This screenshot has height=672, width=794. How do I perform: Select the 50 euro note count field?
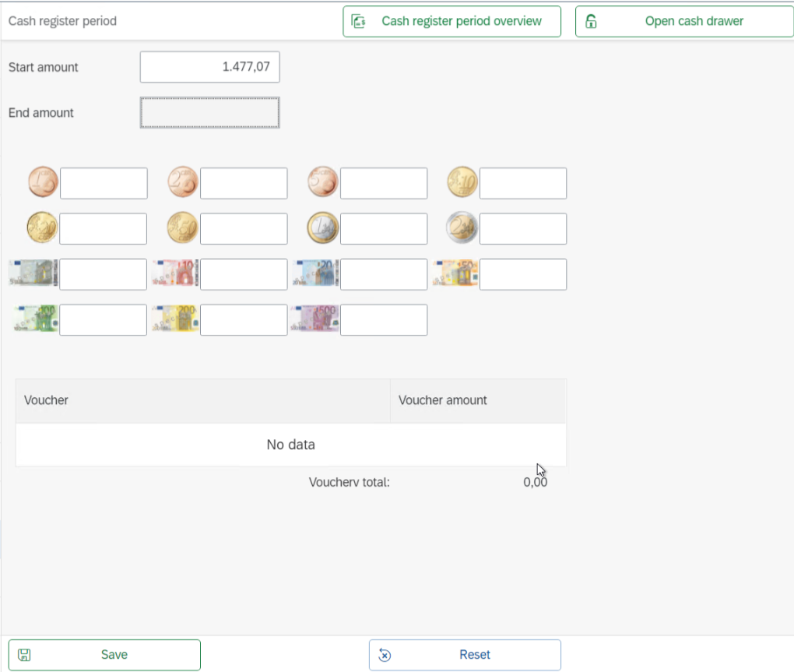click(522, 274)
